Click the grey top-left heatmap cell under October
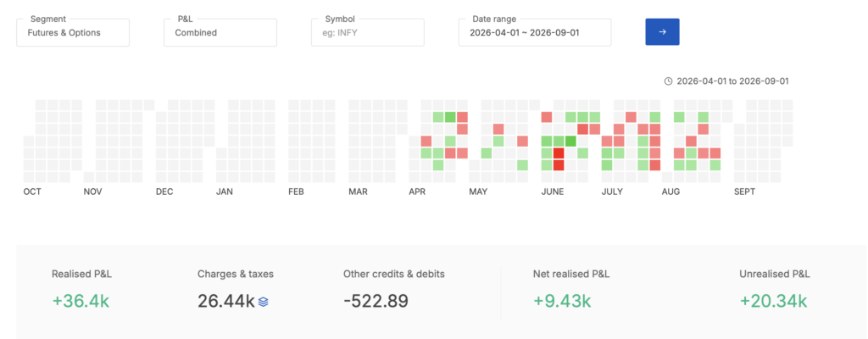The image size is (868, 339). 41,105
